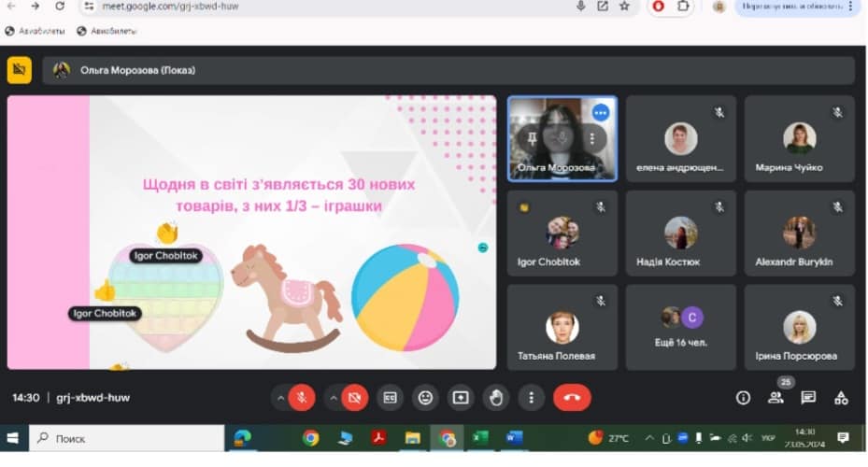The width and height of the screenshot is (868, 467).
Task: Open meeting details info icon
Action: pos(743,398)
